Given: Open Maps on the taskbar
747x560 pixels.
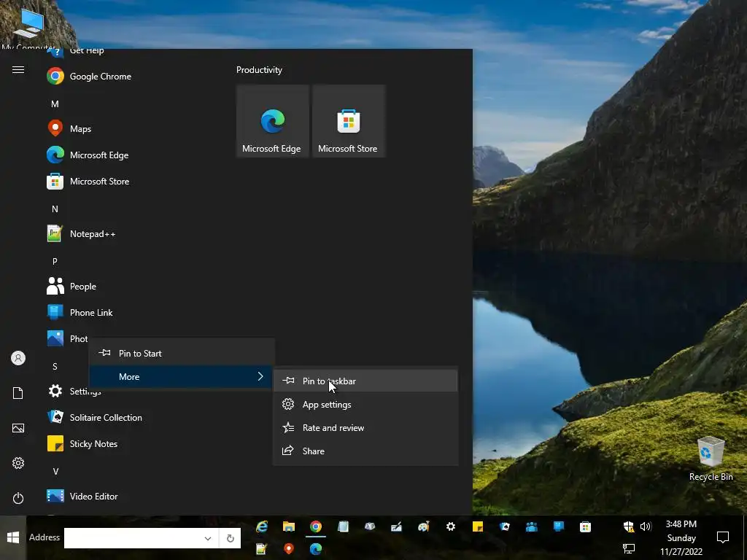Looking at the screenshot, I should [289, 549].
